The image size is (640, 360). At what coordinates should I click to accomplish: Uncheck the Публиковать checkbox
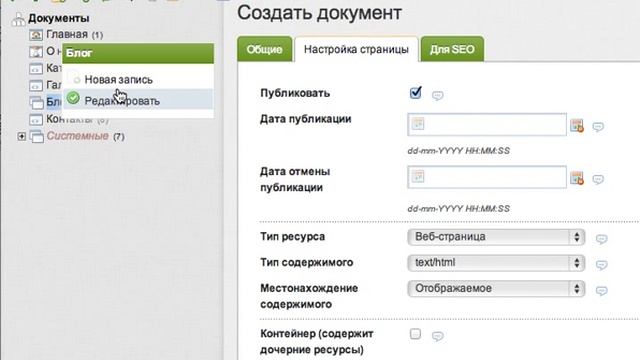416,93
